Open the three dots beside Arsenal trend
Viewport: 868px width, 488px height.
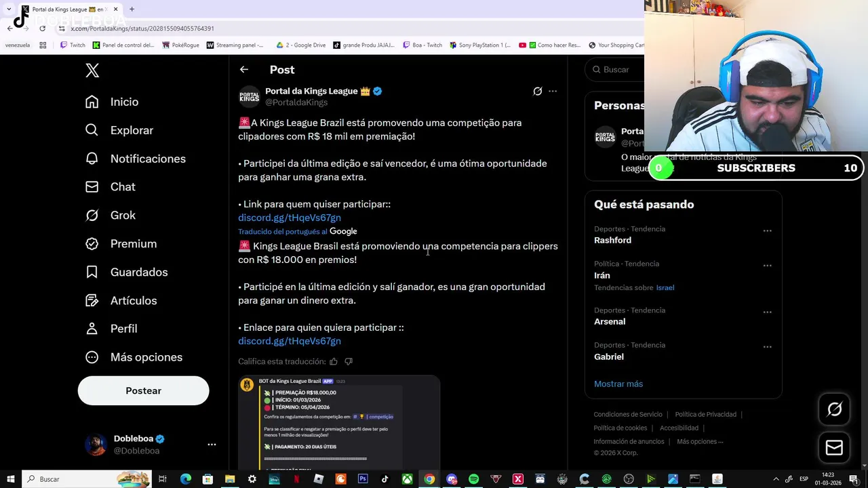pyautogui.click(x=767, y=312)
